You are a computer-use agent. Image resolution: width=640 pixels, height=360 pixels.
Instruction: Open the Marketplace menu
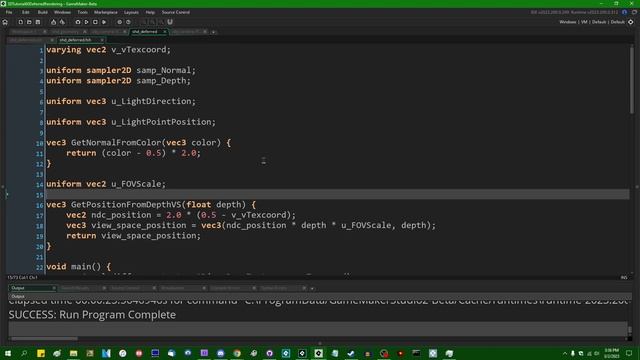coord(106,12)
